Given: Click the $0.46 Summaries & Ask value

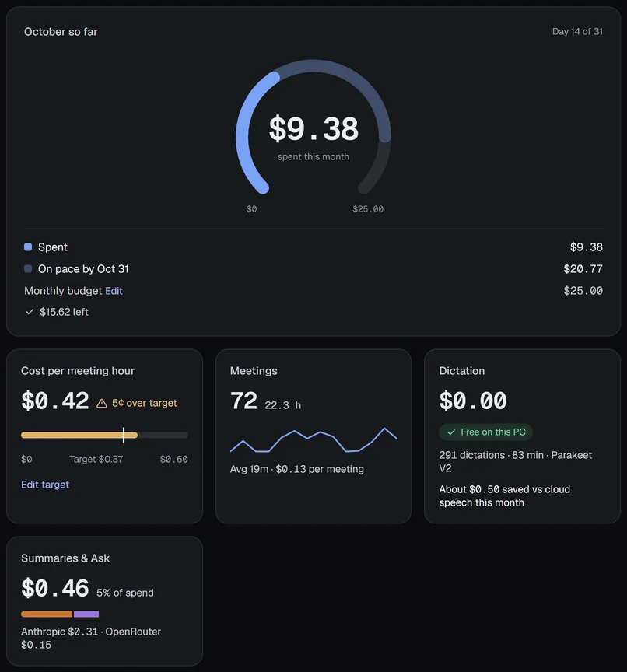Looking at the screenshot, I should click(55, 589).
